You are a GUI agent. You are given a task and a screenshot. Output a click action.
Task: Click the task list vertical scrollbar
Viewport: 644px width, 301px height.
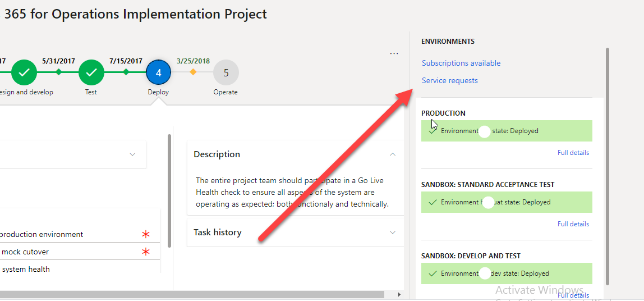[169, 191]
